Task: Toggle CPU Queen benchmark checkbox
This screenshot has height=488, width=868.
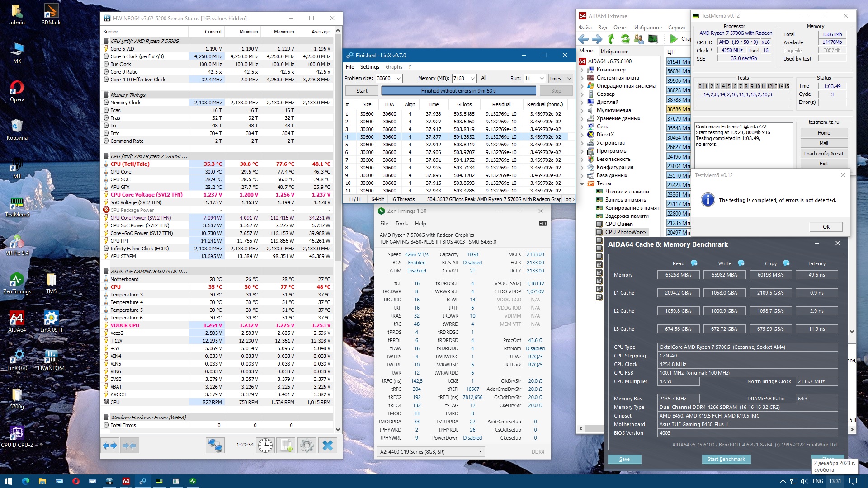Action: coord(599,224)
